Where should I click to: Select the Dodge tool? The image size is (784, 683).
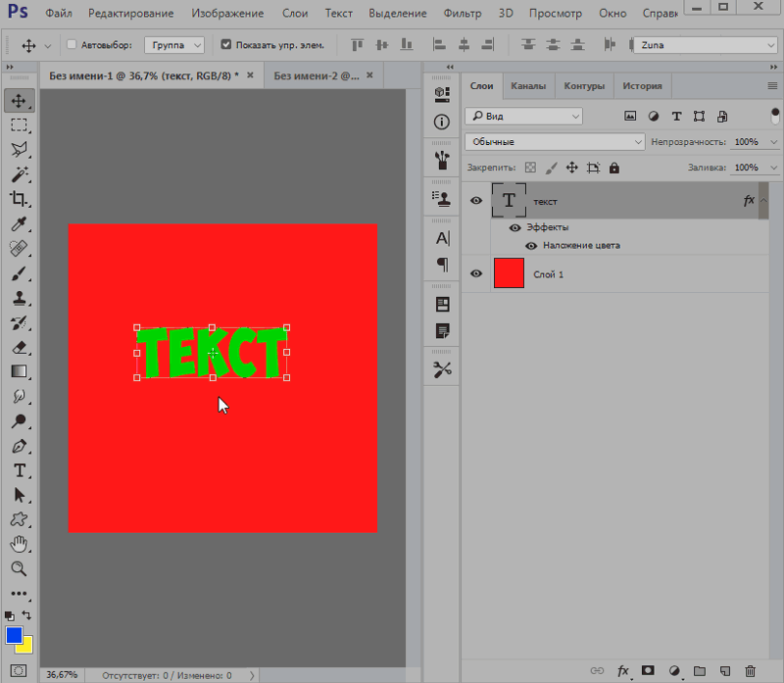click(19, 421)
